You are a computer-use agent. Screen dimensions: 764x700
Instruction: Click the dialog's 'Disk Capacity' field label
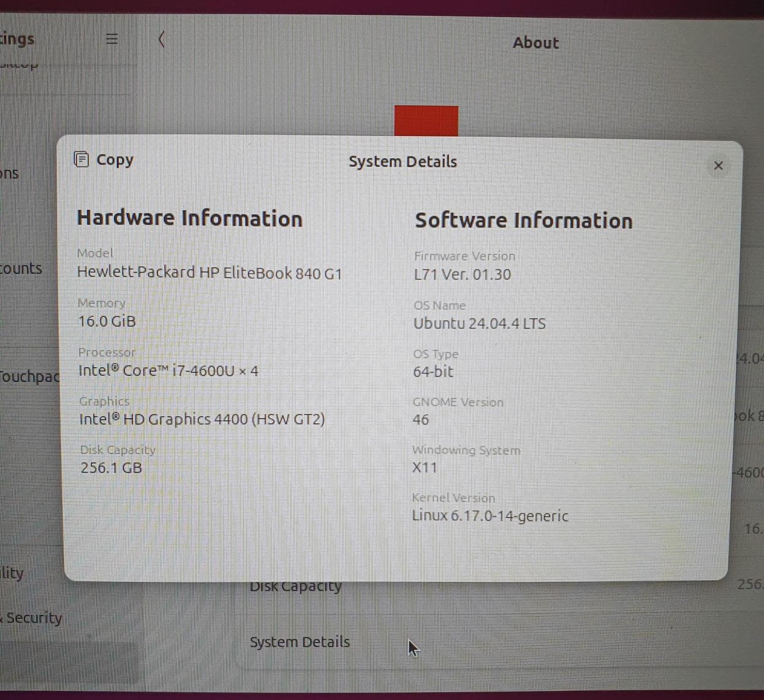pos(118,450)
